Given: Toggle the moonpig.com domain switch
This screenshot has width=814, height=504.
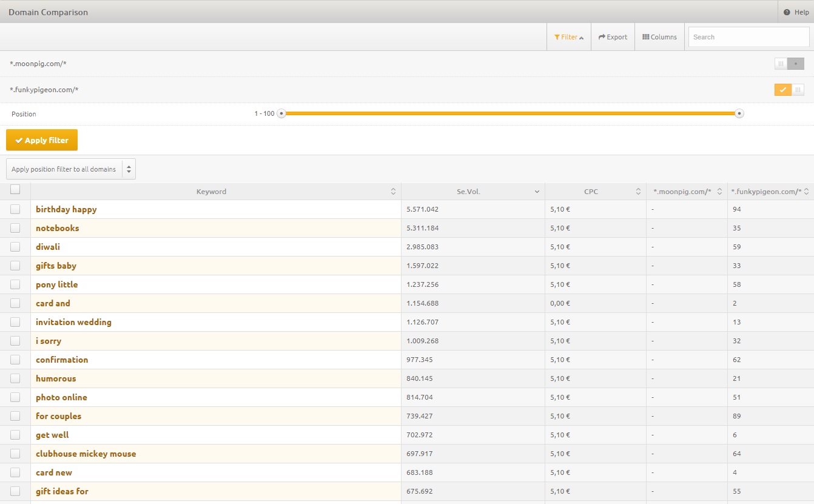Looking at the screenshot, I should click(x=789, y=64).
